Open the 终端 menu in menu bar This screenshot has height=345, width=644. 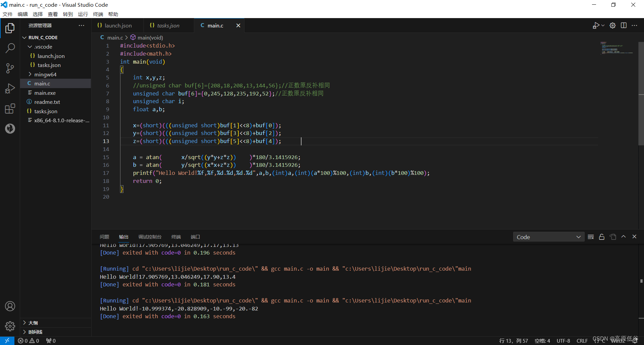coord(98,14)
